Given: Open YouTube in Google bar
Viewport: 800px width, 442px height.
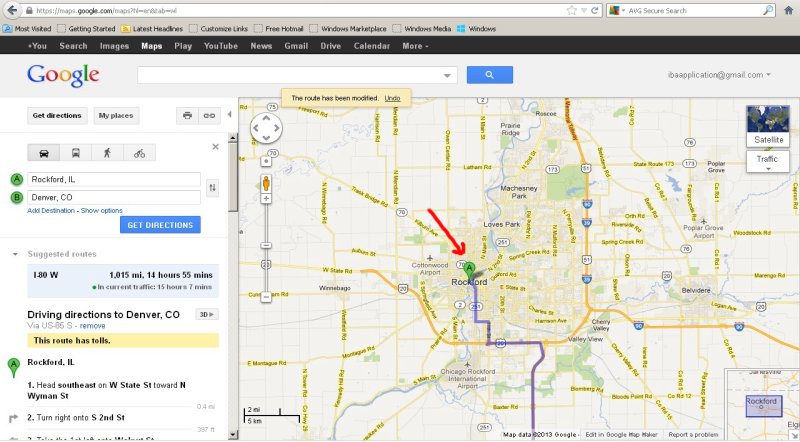Looking at the screenshot, I should [x=220, y=46].
